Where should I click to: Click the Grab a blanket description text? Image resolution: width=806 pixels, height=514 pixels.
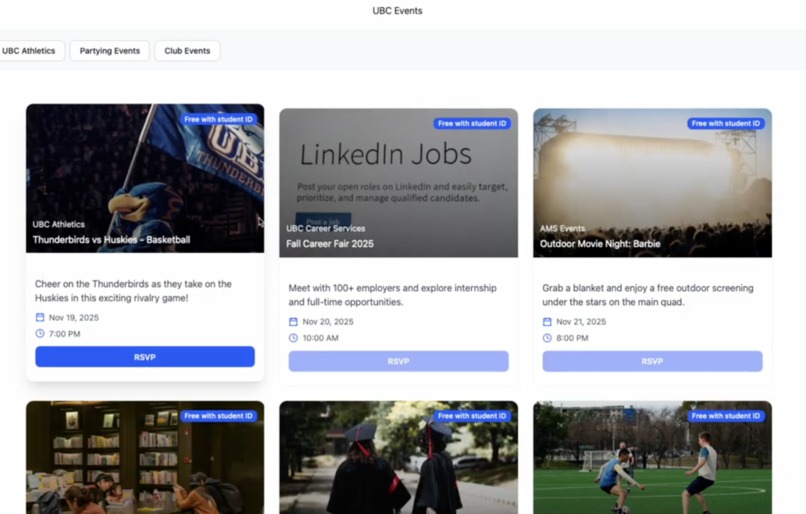point(648,295)
